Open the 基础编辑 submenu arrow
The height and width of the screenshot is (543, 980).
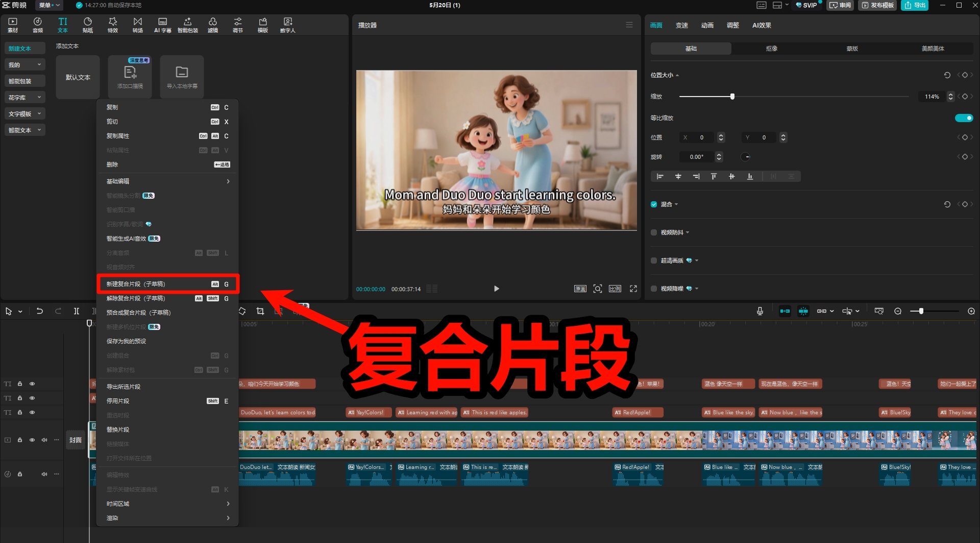point(228,181)
